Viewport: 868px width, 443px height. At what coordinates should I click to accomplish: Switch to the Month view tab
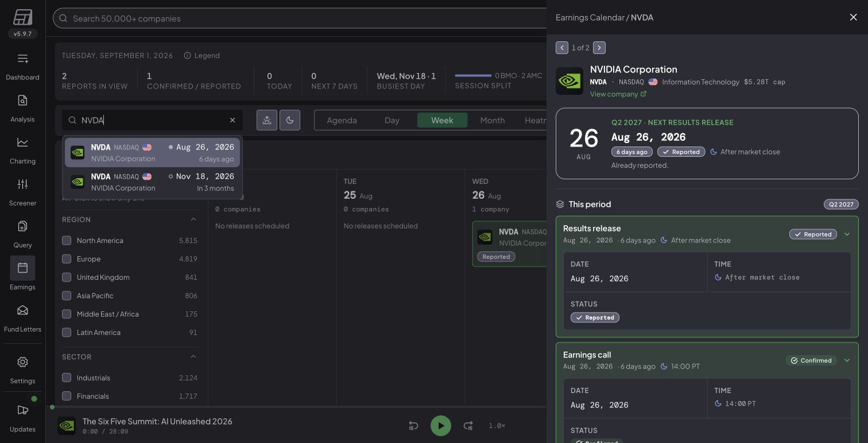(493, 120)
